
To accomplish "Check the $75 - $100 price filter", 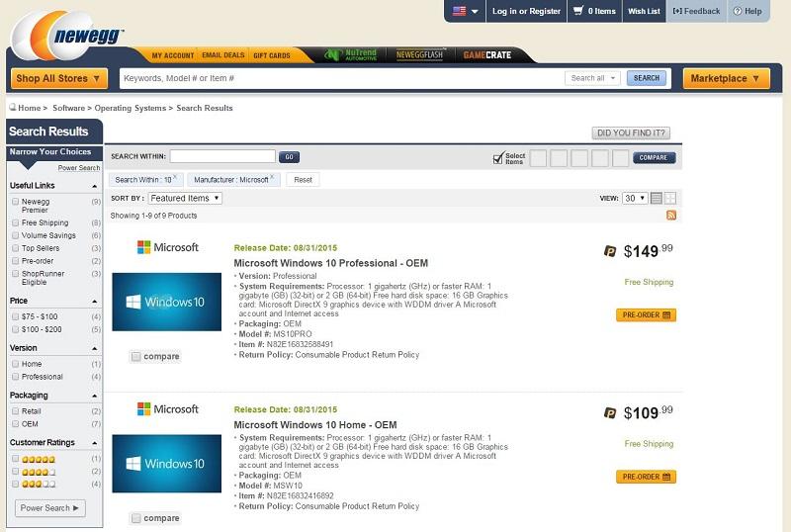I will coord(15,316).
